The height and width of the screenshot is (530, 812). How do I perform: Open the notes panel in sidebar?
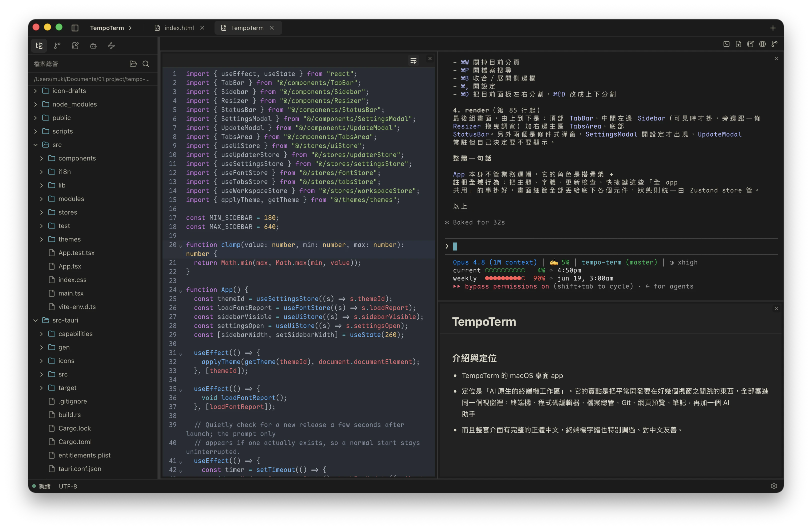(75, 46)
